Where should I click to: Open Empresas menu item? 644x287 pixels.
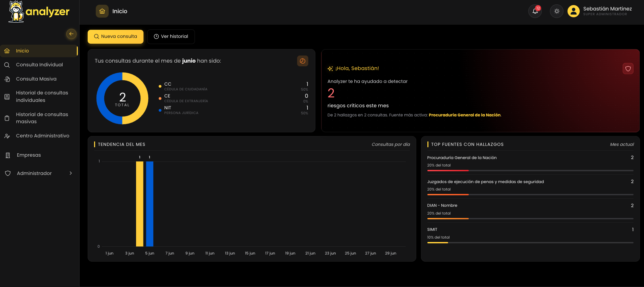click(39, 155)
